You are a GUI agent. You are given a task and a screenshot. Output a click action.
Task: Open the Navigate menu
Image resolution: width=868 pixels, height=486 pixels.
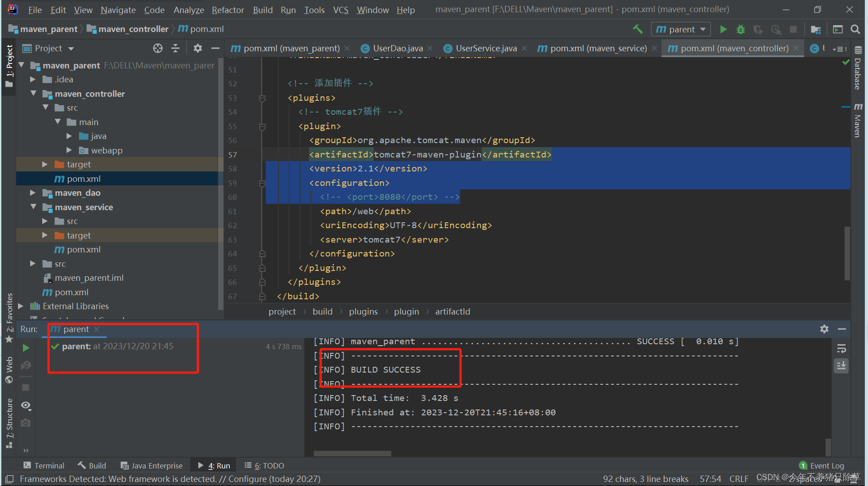(x=118, y=10)
